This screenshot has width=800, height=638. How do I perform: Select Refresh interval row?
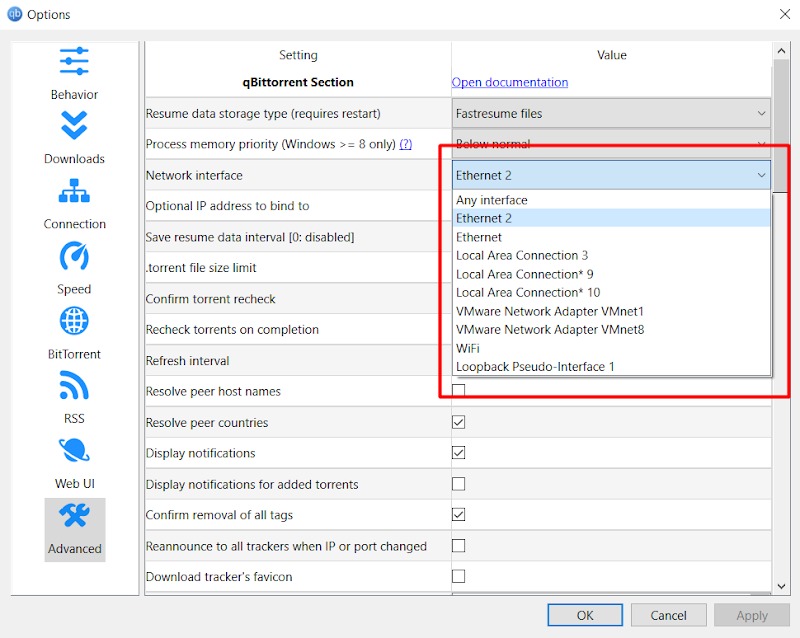[298, 360]
